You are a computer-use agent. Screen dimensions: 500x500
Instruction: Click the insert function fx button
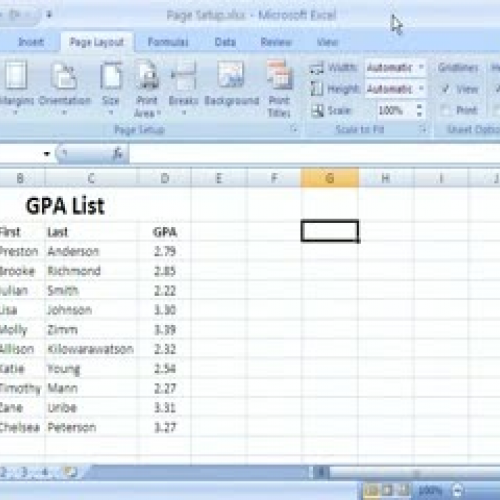pyautogui.click(x=117, y=154)
